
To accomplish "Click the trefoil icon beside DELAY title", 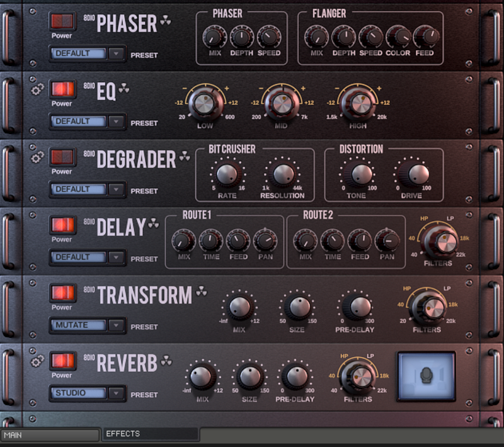I will tap(154, 224).
